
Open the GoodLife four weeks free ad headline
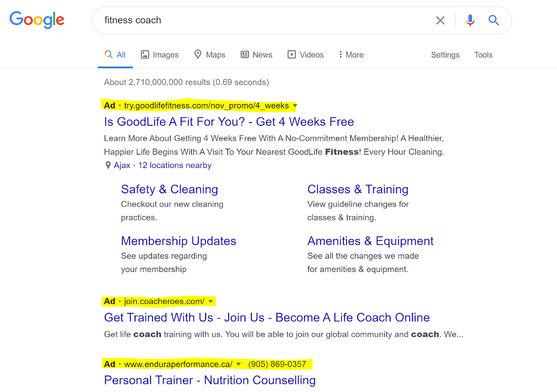(229, 122)
